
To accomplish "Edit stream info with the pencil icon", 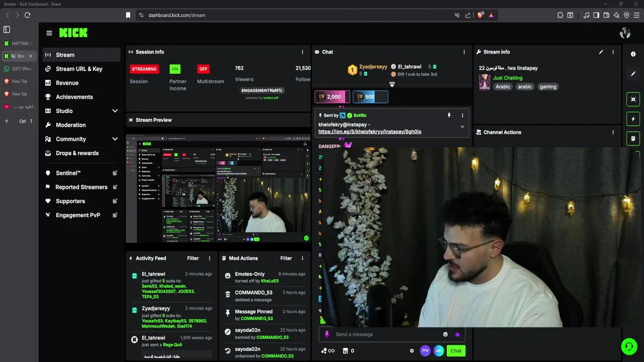I will point(601,52).
